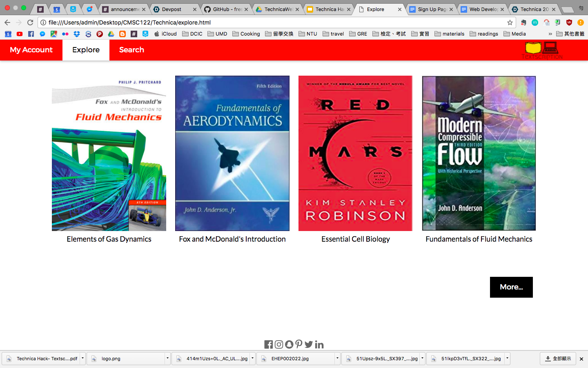Image resolution: width=588 pixels, height=368 pixels.
Task: Click the teal 'm' extension icon
Action: coord(535,22)
